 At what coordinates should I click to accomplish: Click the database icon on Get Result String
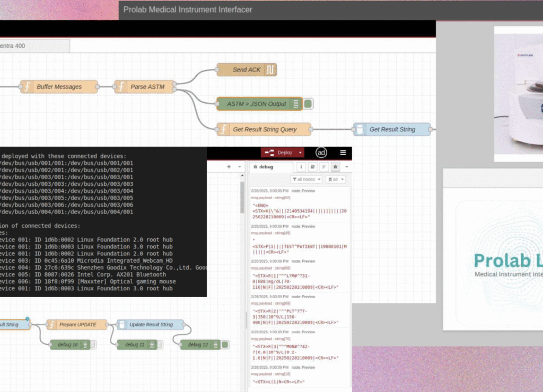360,129
